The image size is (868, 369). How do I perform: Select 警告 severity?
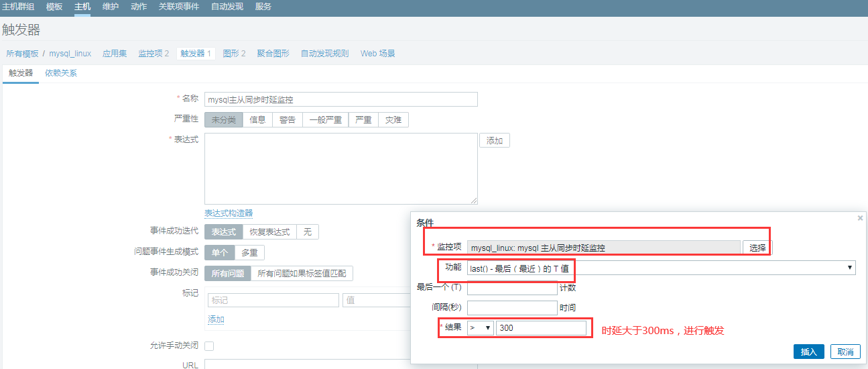288,120
